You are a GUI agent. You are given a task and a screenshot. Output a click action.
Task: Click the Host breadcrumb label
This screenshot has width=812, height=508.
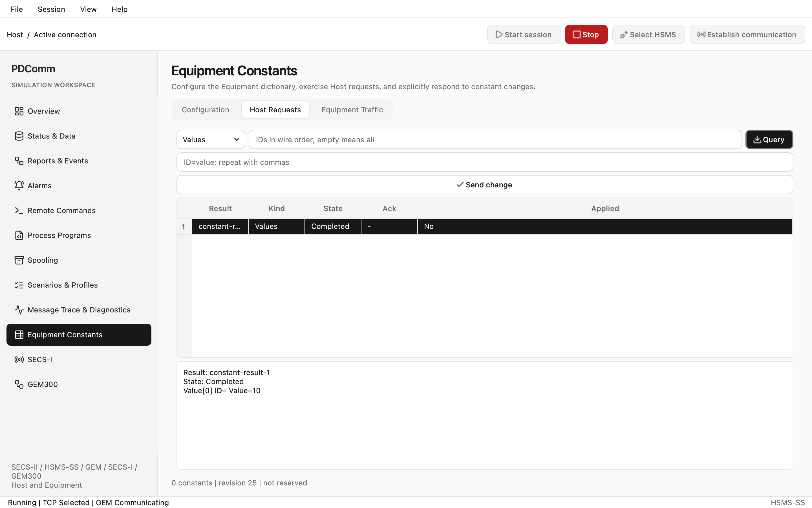[15, 35]
